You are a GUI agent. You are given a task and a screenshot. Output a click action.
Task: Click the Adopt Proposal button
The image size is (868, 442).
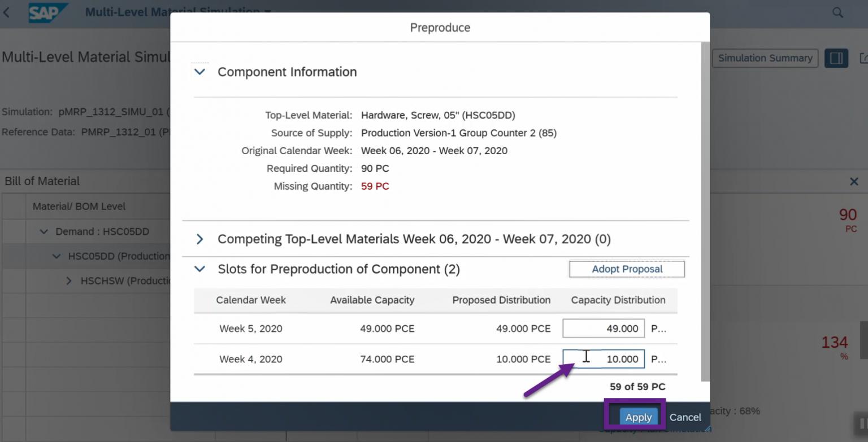pos(626,269)
